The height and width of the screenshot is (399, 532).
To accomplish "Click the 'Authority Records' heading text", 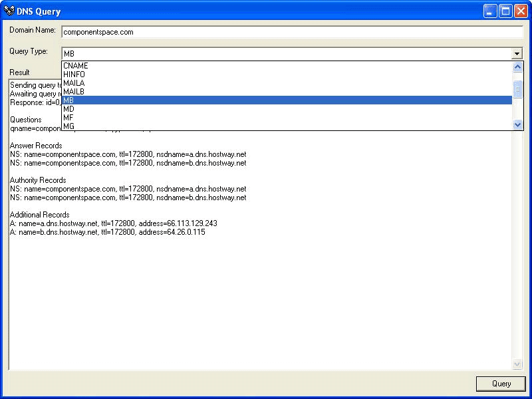I will (x=38, y=180).
